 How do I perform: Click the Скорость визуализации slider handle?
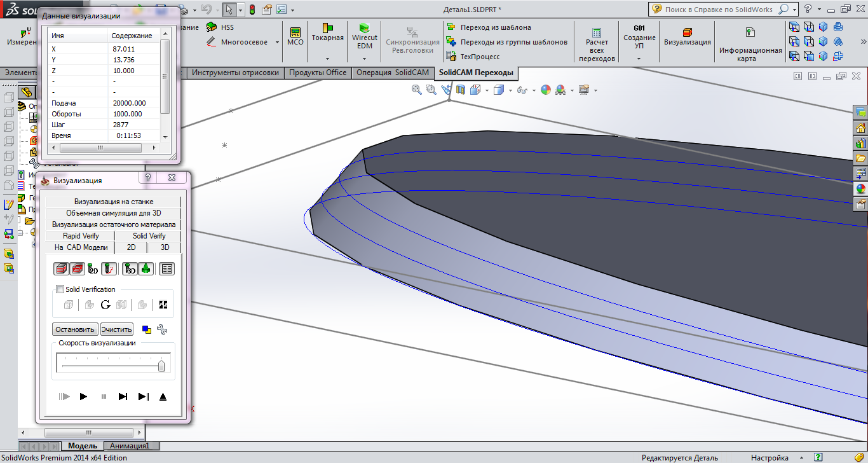pos(161,365)
